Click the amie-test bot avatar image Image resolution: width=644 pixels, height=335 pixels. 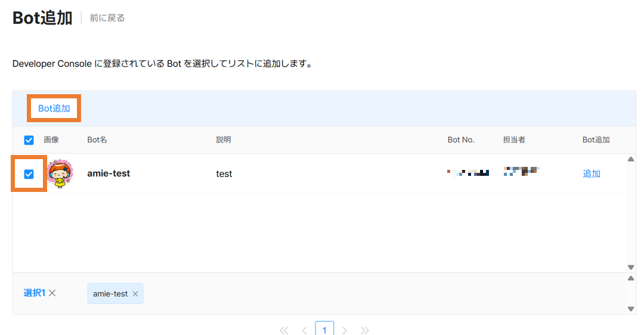[60, 173]
